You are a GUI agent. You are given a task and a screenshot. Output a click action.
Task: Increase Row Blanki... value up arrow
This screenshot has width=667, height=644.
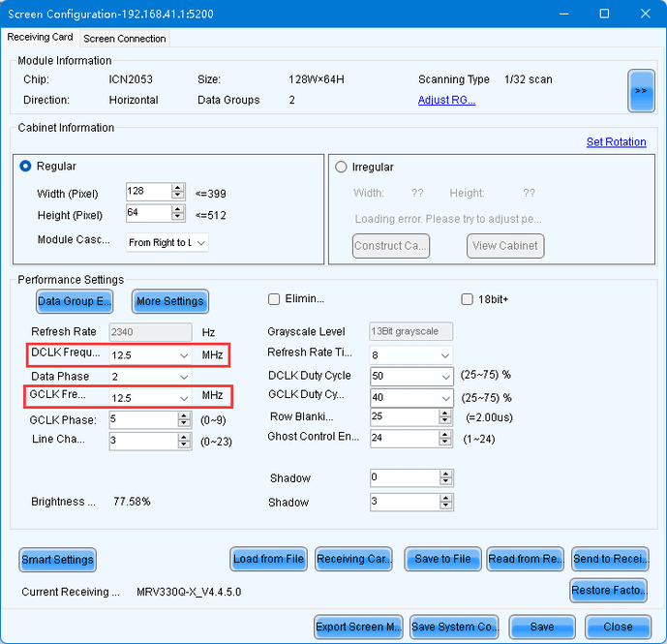[445, 413]
